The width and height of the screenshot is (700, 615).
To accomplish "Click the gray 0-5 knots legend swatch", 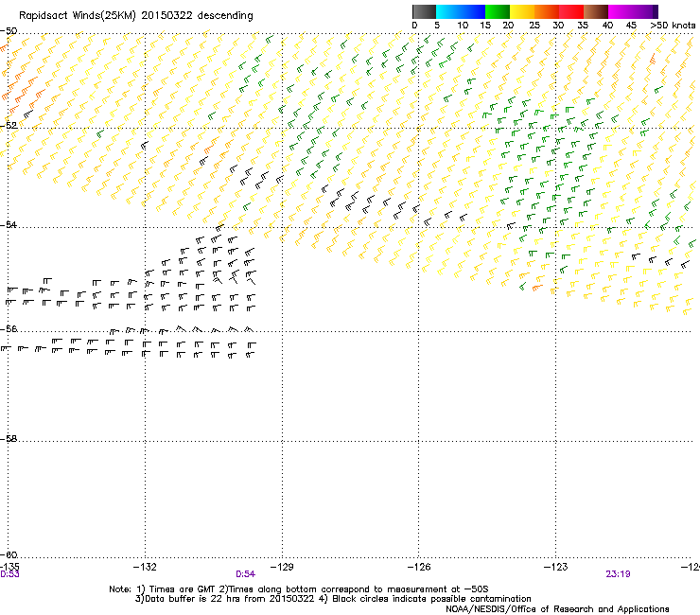I will pyautogui.click(x=424, y=11).
